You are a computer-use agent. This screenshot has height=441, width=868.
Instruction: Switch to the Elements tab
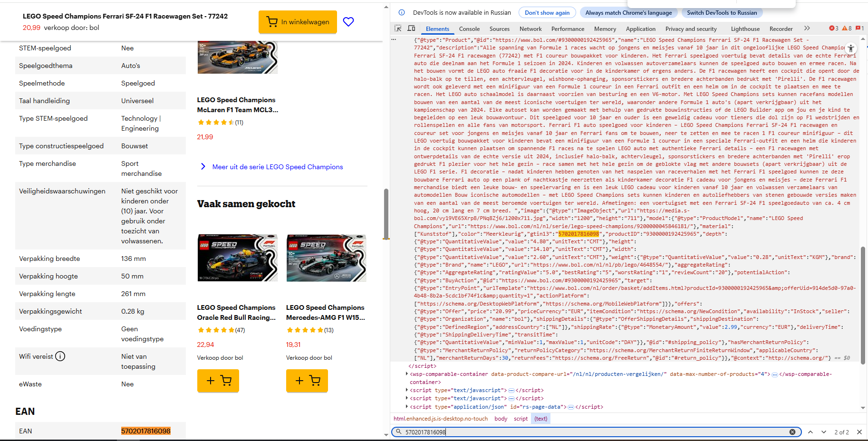click(437, 29)
